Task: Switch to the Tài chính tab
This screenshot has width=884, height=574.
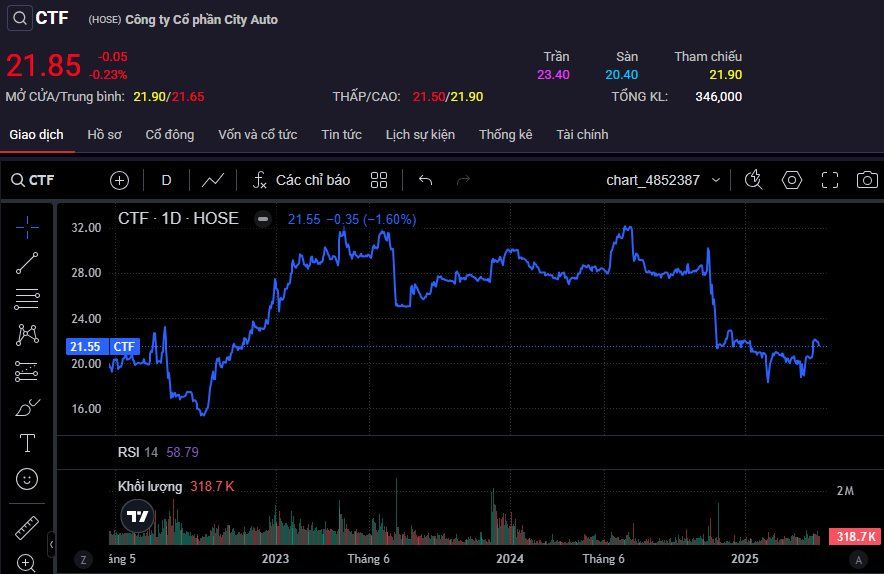Action: [x=582, y=134]
